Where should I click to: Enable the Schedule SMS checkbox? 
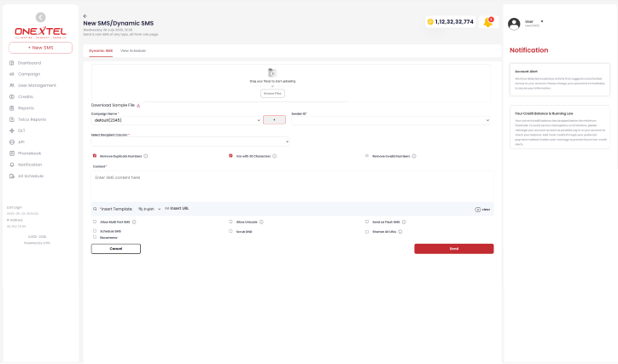pos(95,231)
